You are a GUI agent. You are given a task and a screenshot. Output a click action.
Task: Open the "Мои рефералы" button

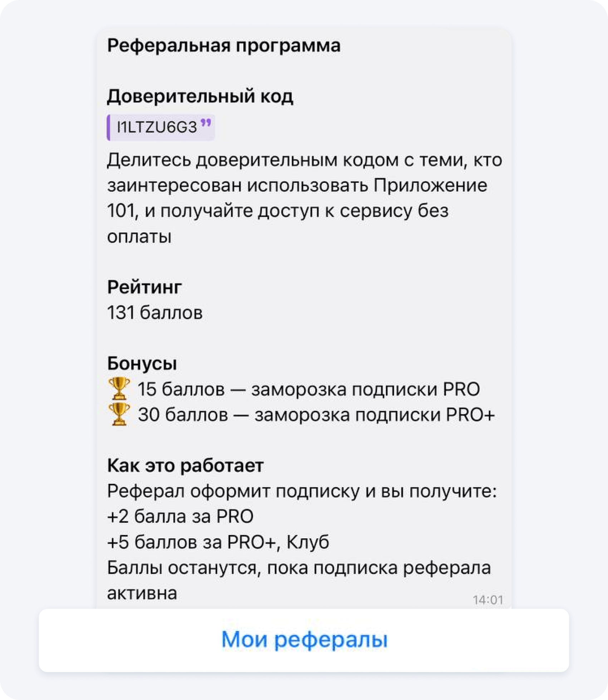pyautogui.click(x=304, y=640)
